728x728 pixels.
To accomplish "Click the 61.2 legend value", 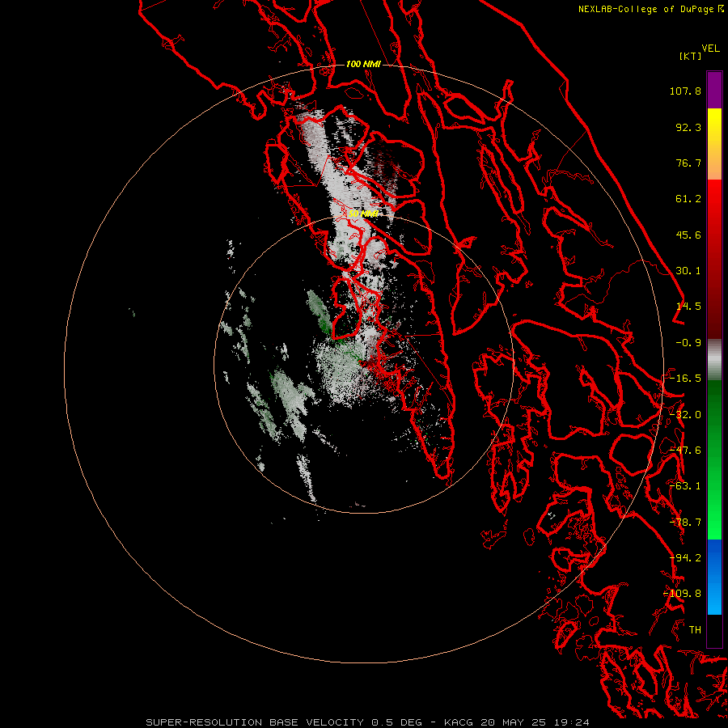I will (688, 199).
